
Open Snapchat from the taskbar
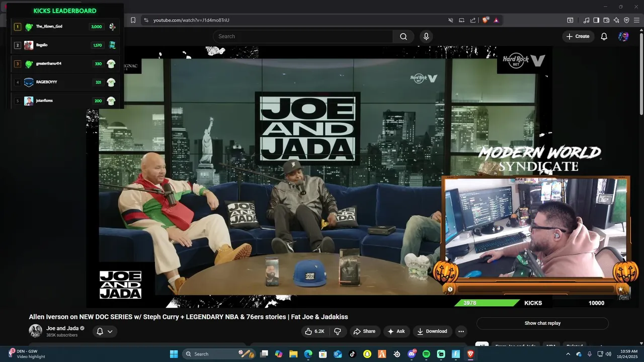tap(367, 354)
